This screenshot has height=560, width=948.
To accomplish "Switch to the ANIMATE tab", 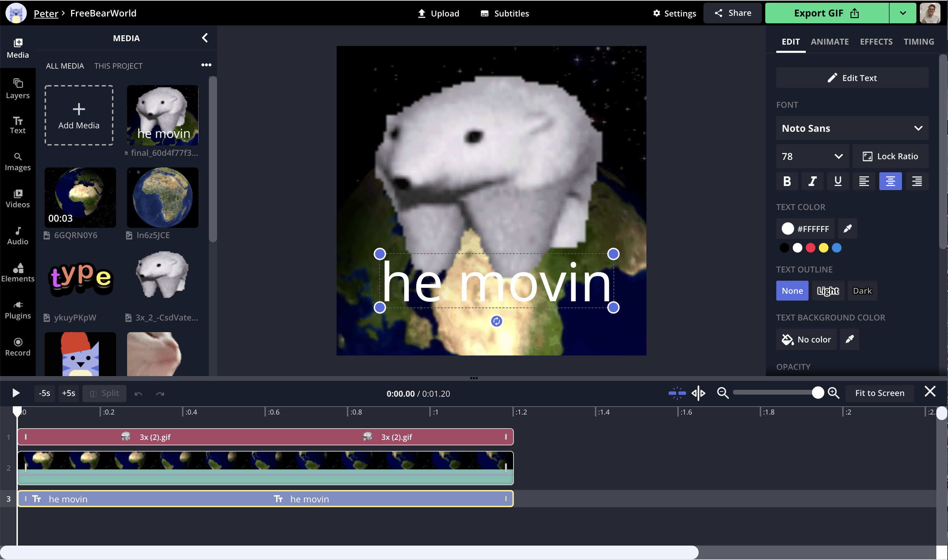I will point(829,42).
